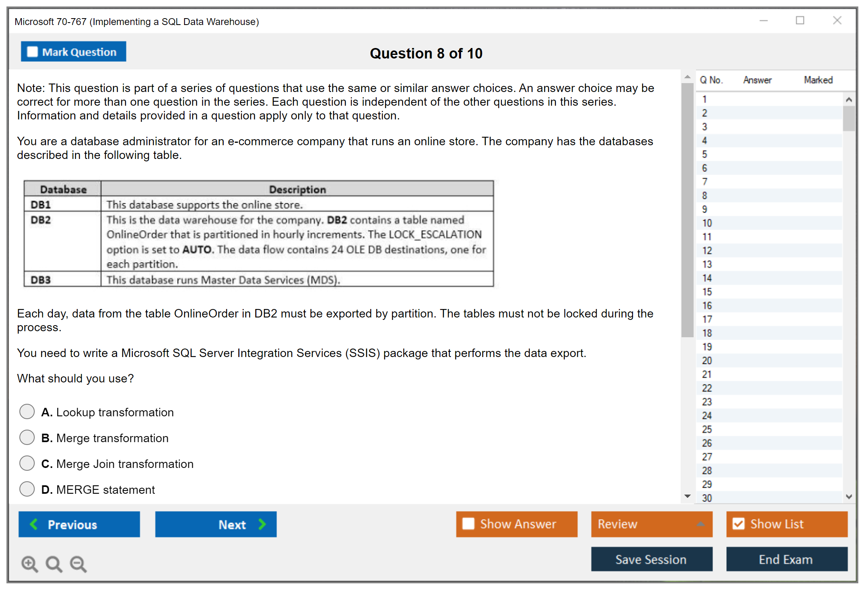Viewport: 868px width, 593px height.
Task: Click the question pane scroll down arrow
Action: [687, 496]
